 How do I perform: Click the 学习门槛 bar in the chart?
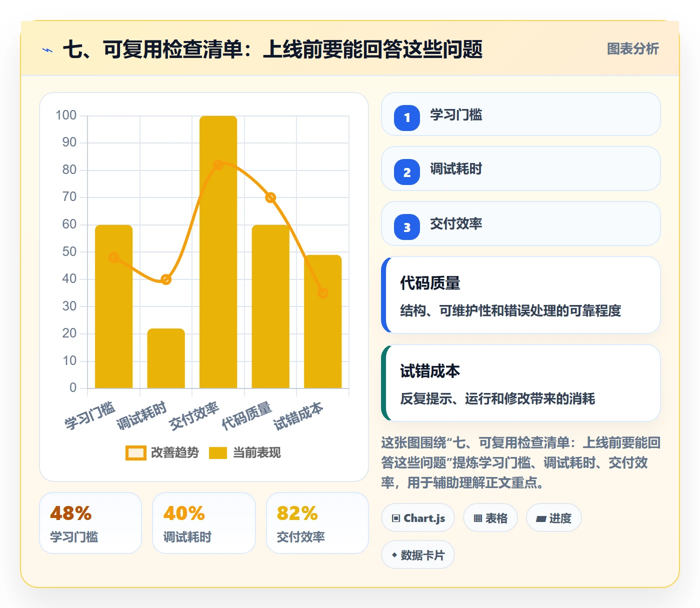[x=114, y=306]
